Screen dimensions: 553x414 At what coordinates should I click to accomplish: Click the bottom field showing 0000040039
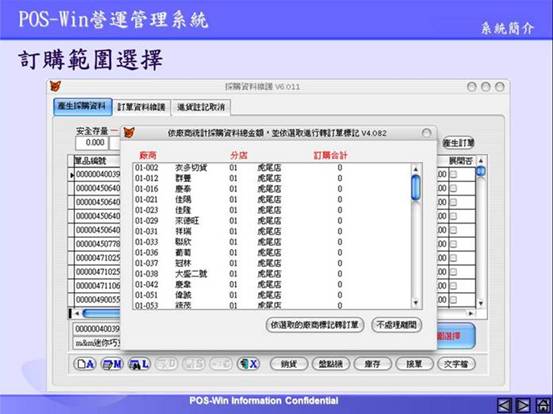(97, 329)
